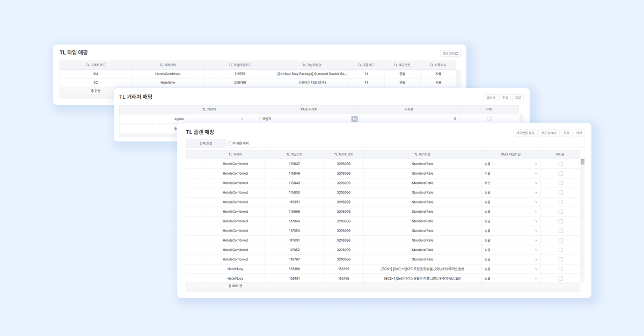Click 재고연동 종료 button in TL 플랜 매핑
The height and width of the screenshot is (336, 644).
click(x=525, y=133)
